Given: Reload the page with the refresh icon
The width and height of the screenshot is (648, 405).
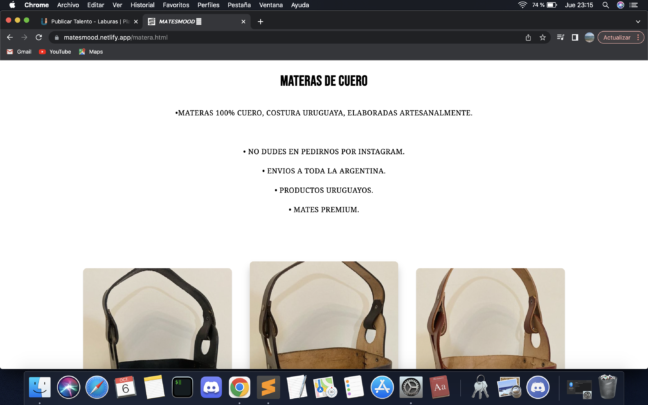Looking at the screenshot, I should pyautogui.click(x=38, y=37).
